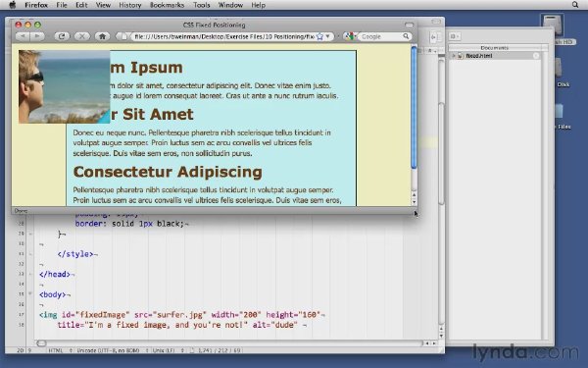Click the editor vertical scroll down arrow
This screenshot has height=368, width=588.
point(441,336)
